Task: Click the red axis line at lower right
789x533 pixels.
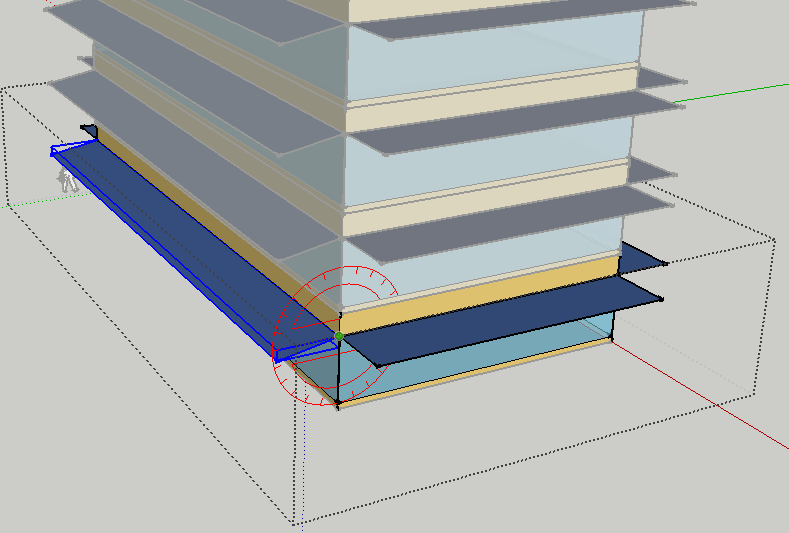Action: 700,394
